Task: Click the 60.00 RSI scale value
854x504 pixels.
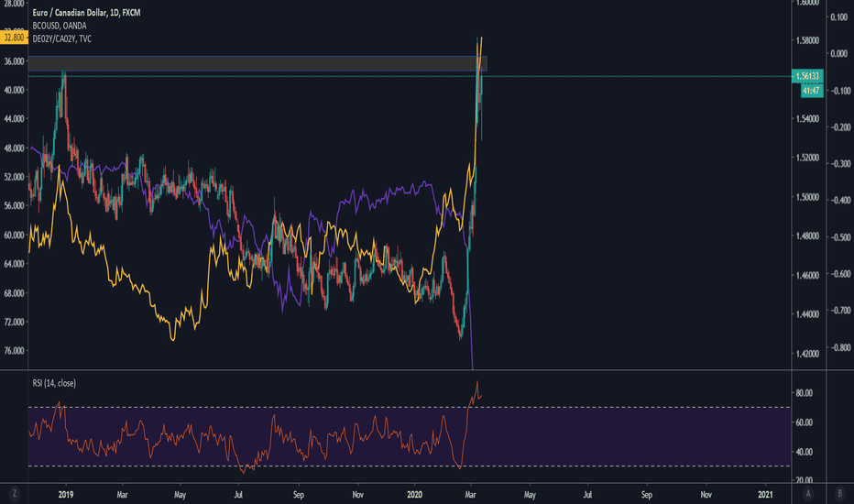Action: coord(805,422)
